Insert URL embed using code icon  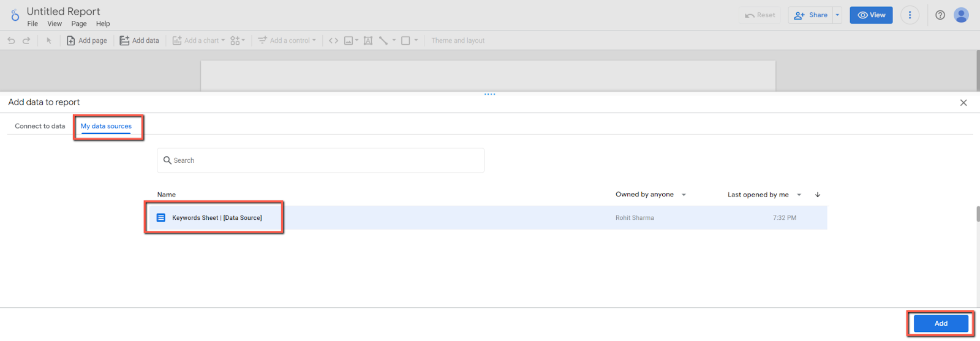point(333,40)
